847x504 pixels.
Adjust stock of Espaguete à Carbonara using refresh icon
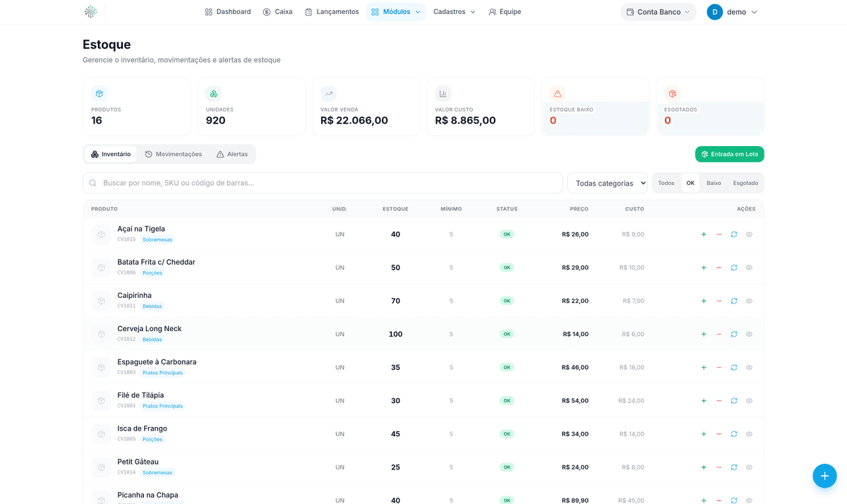pyautogui.click(x=734, y=367)
